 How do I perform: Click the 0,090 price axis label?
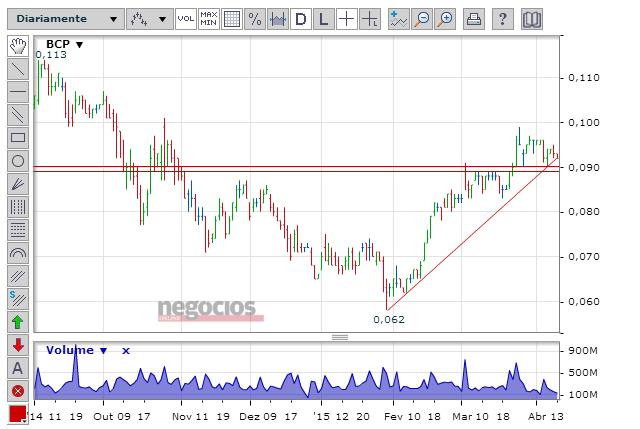(584, 167)
